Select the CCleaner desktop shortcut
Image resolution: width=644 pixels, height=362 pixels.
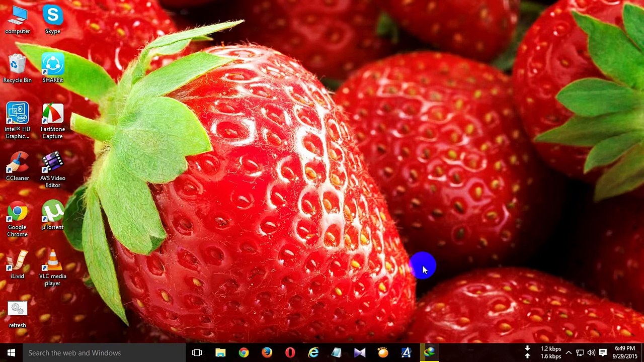point(18,167)
